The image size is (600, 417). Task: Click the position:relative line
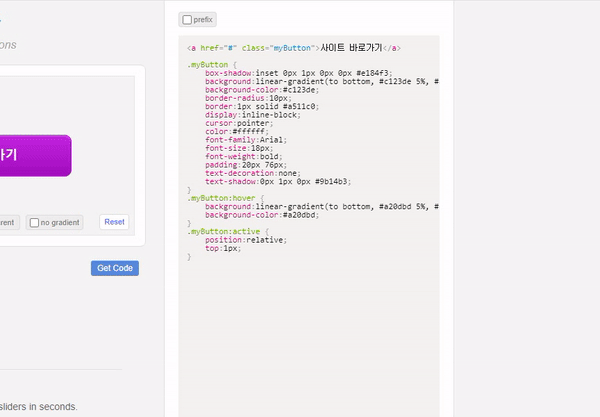[246, 240]
